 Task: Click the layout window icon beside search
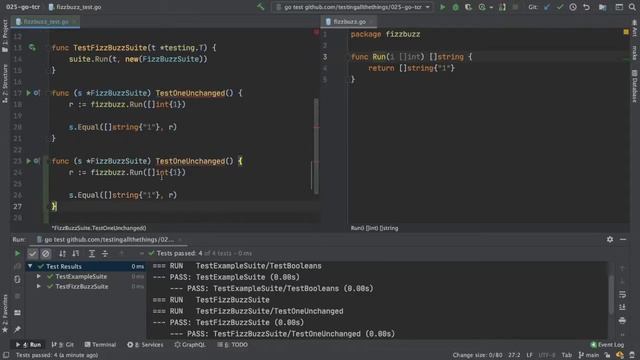(x=619, y=7)
